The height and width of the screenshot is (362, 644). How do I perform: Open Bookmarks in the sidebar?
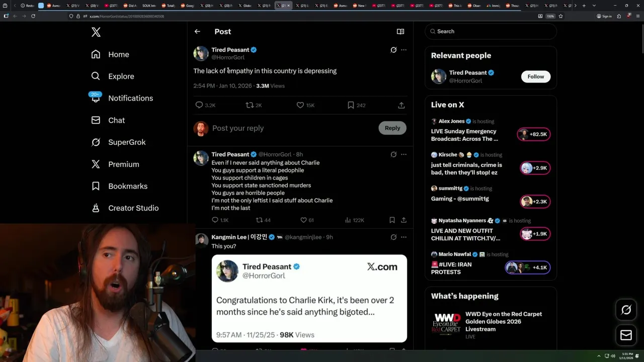tap(119, 186)
